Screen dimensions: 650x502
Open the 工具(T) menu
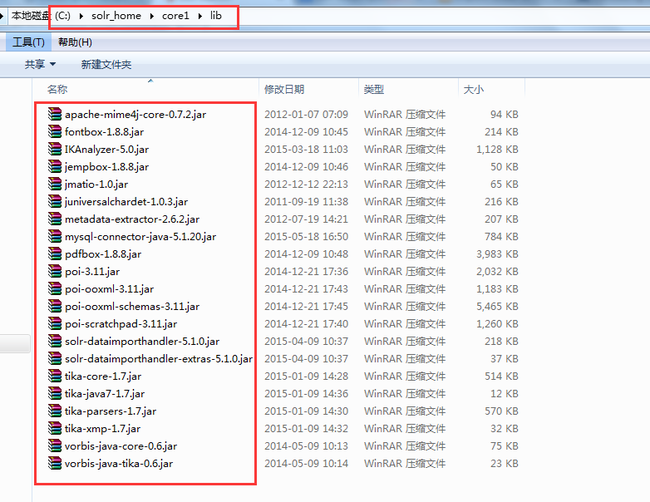pos(28,42)
